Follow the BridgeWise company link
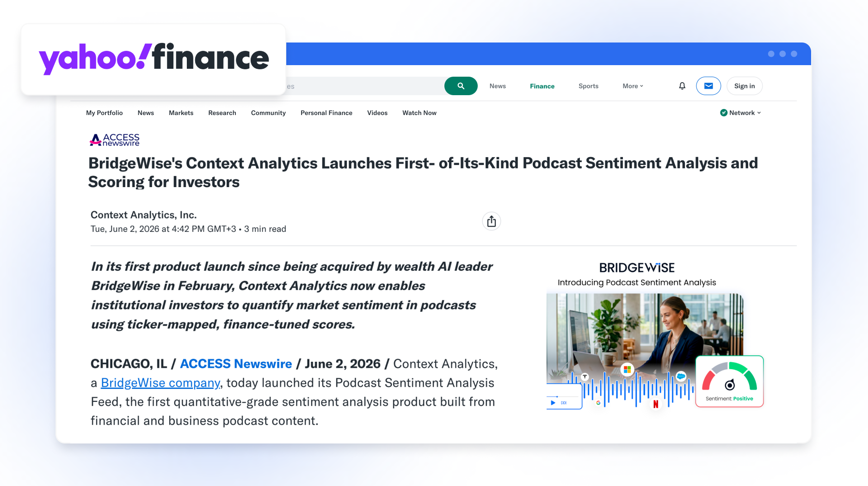The width and height of the screenshot is (868, 486). coord(160,383)
